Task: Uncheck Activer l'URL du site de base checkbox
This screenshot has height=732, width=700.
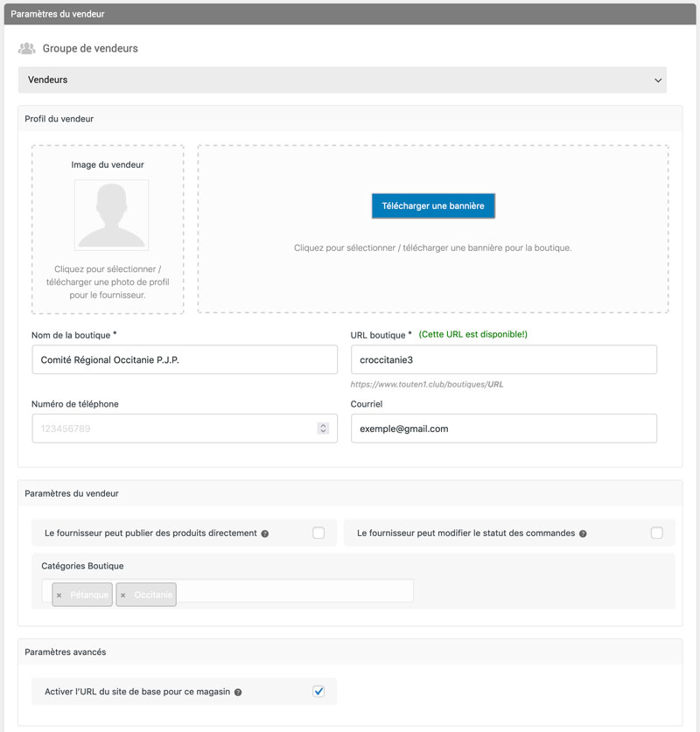Action: [x=318, y=692]
